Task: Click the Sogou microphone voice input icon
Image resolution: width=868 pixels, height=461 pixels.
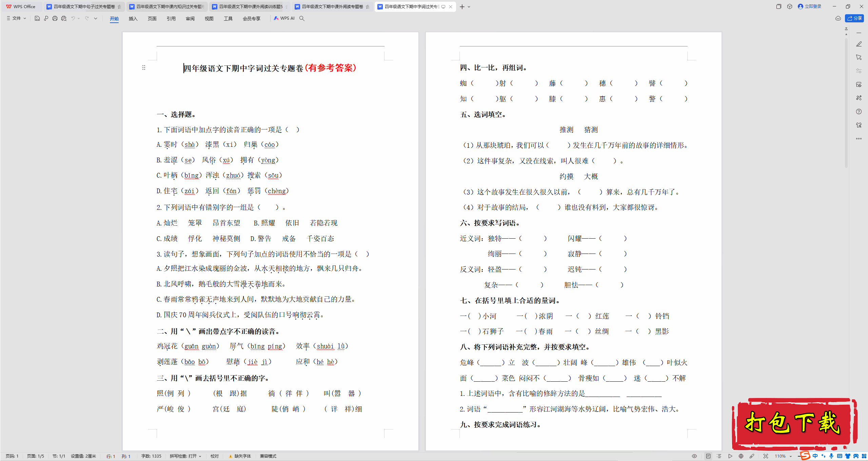Action: tap(831, 456)
